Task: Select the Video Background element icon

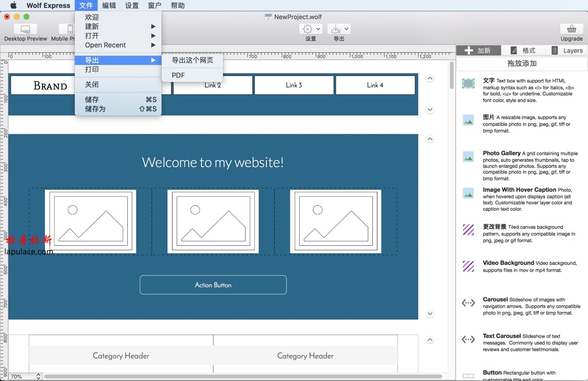Action: click(x=468, y=266)
